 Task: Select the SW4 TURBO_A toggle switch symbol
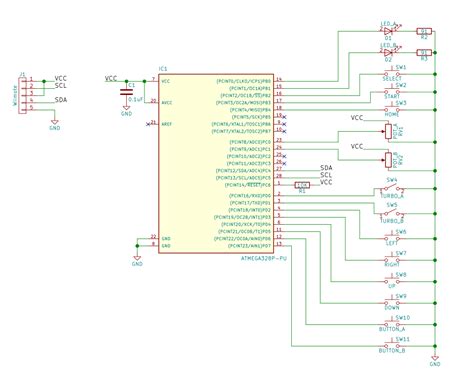click(392, 188)
